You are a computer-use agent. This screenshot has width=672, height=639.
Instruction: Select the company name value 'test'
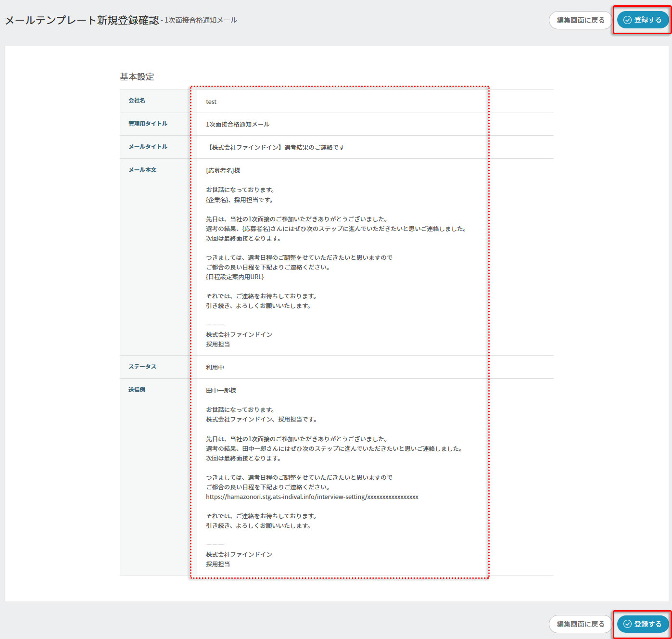(x=211, y=102)
